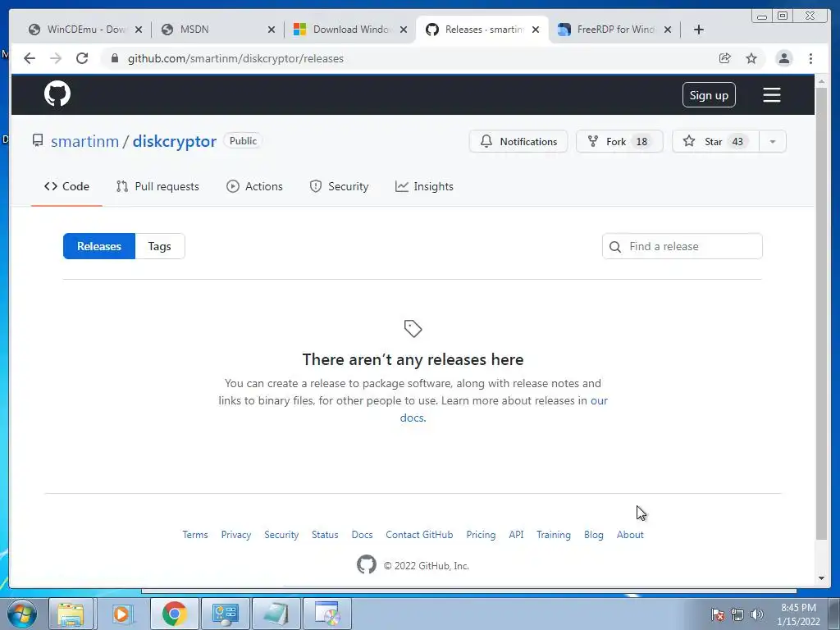Viewport: 840px width, 630px height.
Task: Open the Pull requests tab
Action: [157, 186]
